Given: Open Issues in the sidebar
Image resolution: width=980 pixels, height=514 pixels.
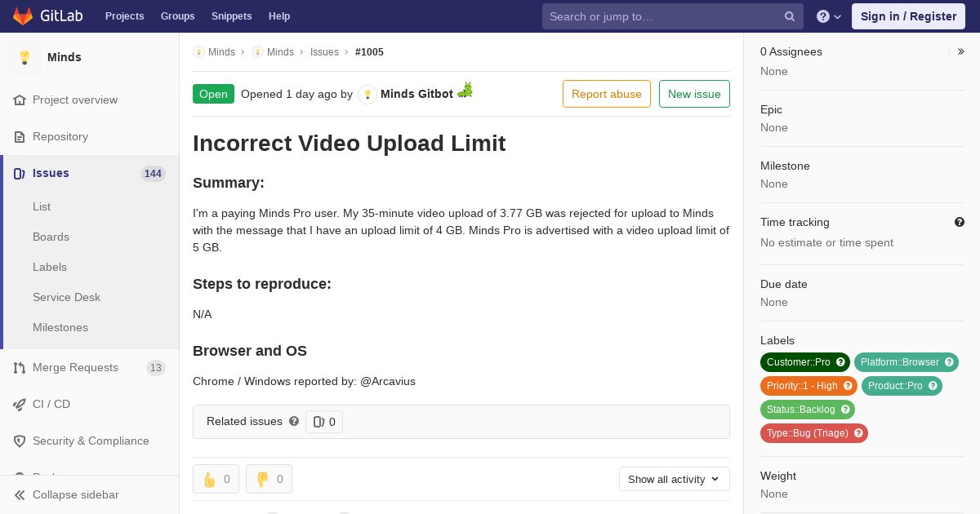Looking at the screenshot, I should point(51,173).
